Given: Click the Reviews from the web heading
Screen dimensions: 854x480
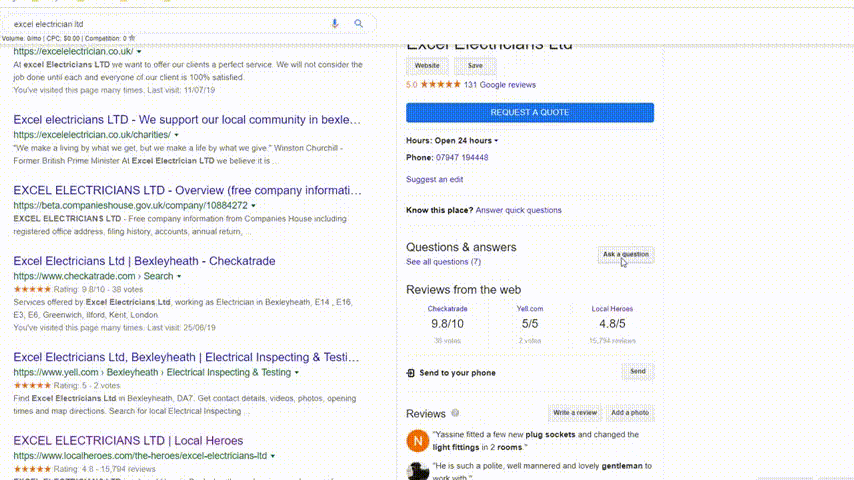Looking at the screenshot, I should [463, 290].
